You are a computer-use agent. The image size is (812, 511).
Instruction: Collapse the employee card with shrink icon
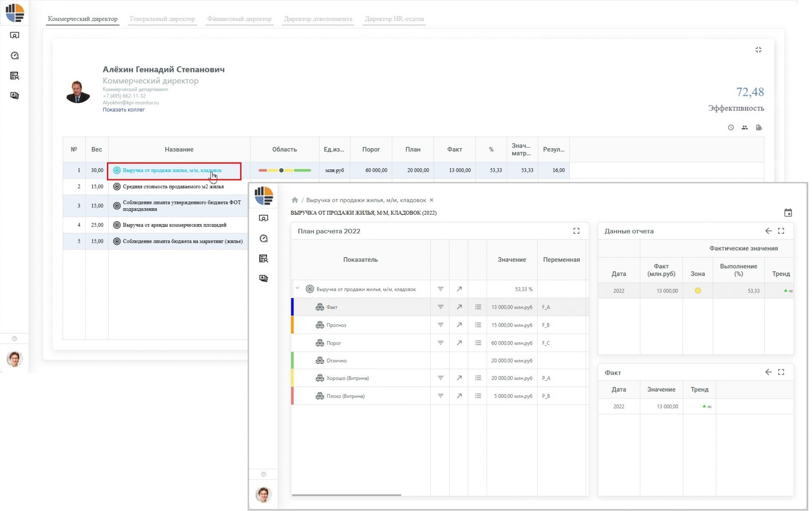[758, 50]
